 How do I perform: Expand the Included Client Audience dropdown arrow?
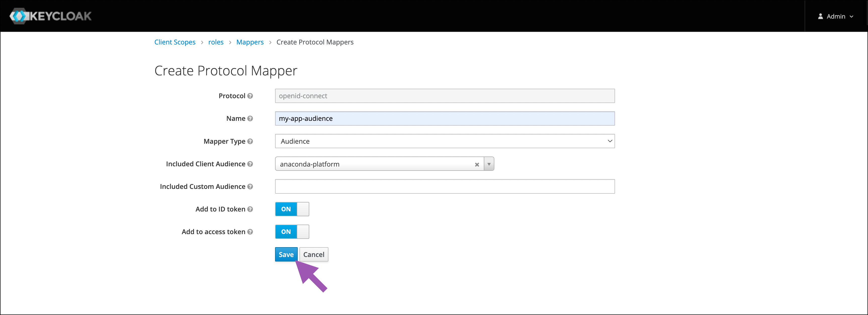coord(489,164)
